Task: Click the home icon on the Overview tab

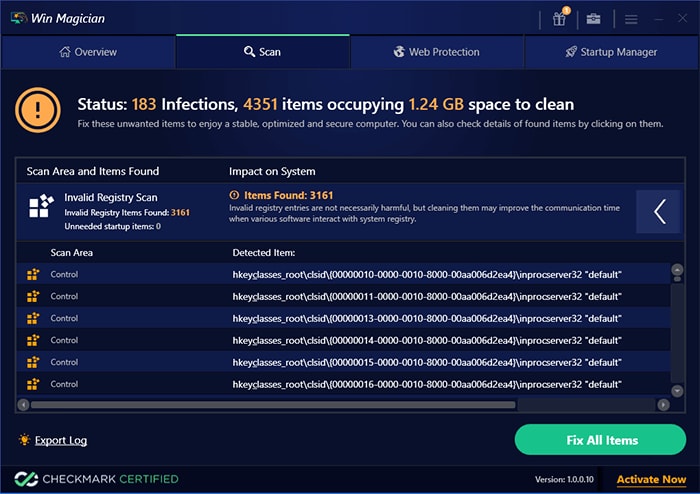Action: point(65,52)
